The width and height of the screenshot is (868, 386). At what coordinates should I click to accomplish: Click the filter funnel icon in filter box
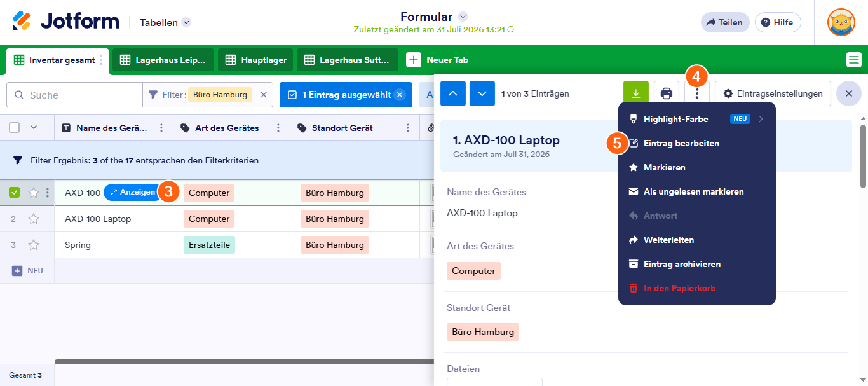pyautogui.click(x=153, y=95)
